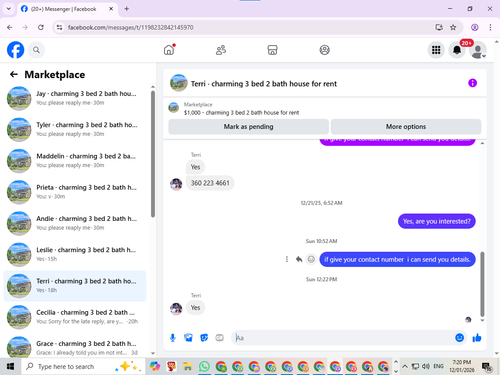The width and height of the screenshot is (500, 375).
Task: Open File Explorer from the taskbar
Action: [188, 367]
